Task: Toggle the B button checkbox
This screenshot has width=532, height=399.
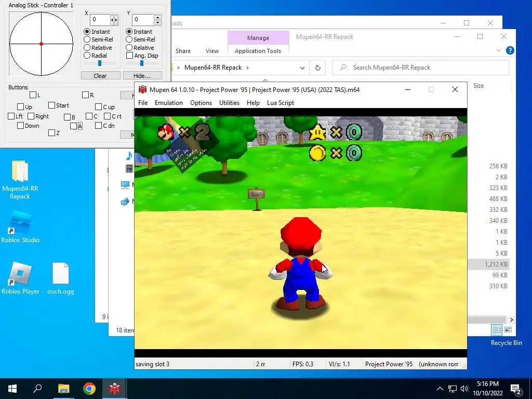Action: [67, 117]
